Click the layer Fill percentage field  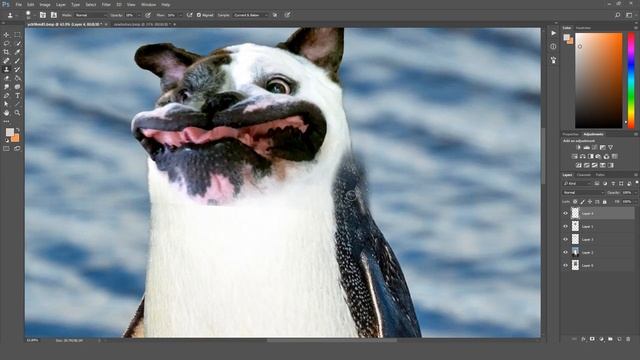[627, 202]
